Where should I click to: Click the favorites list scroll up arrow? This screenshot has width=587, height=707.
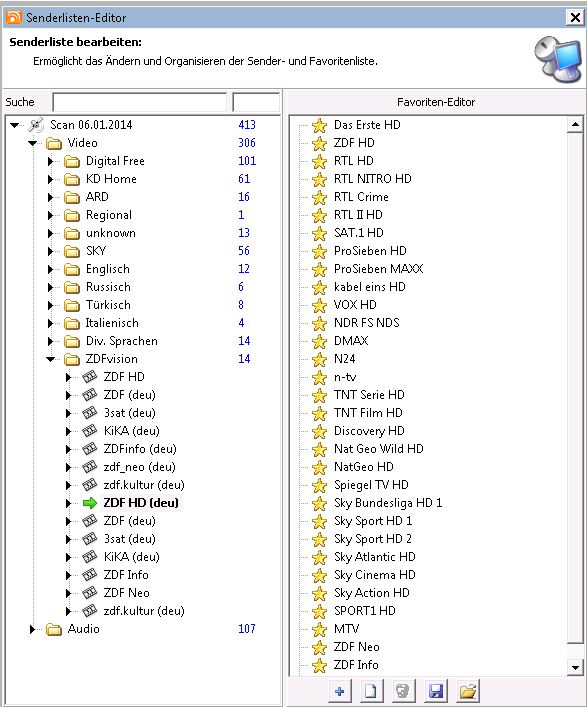point(575,124)
